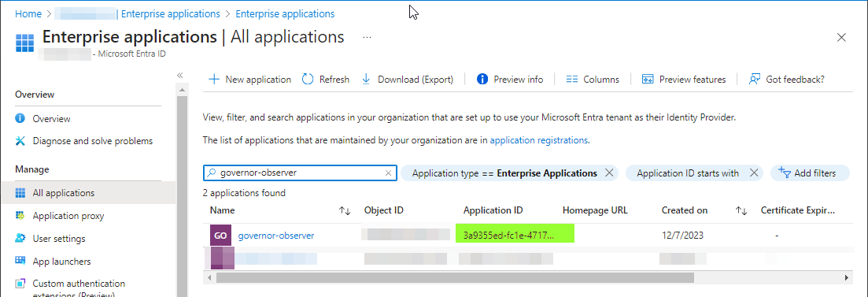Clear the governor-observer search text
868x297 pixels.
(x=389, y=173)
